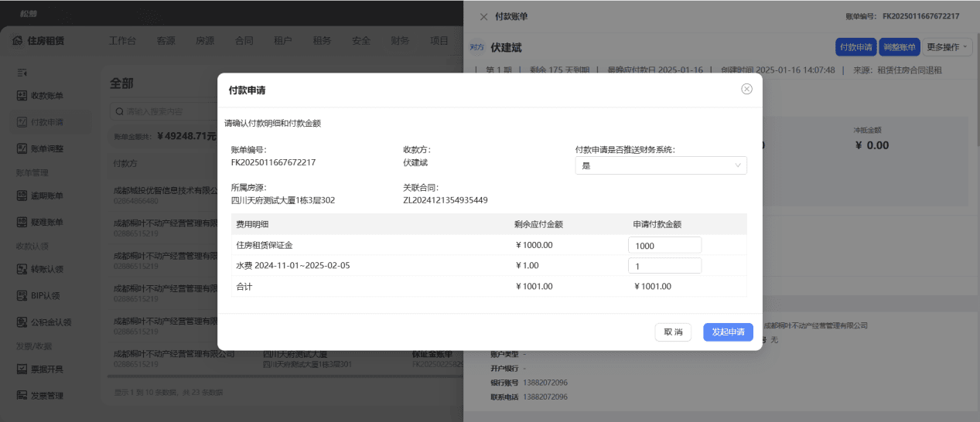Click the 对方 avatar badge next to 伏建斌
The height and width of the screenshot is (422, 980).
[477, 47]
